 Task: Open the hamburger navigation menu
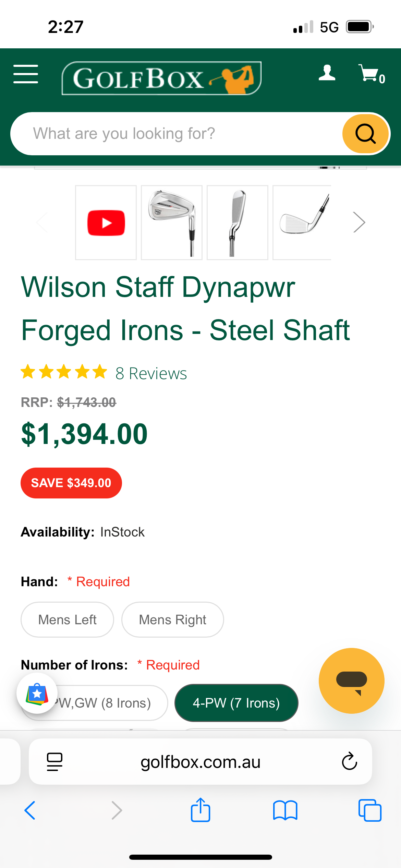[26, 74]
